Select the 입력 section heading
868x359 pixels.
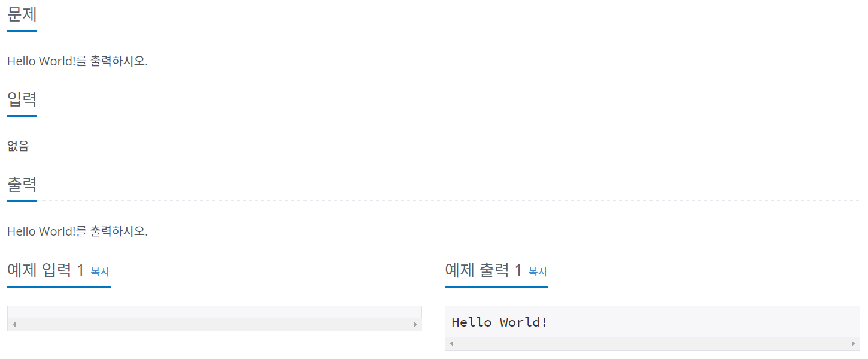coord(22,99)
